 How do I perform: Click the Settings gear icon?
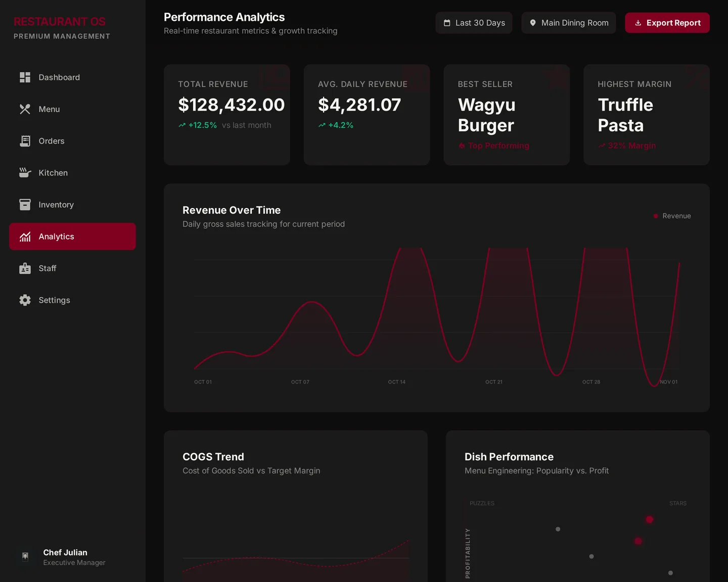25,300
